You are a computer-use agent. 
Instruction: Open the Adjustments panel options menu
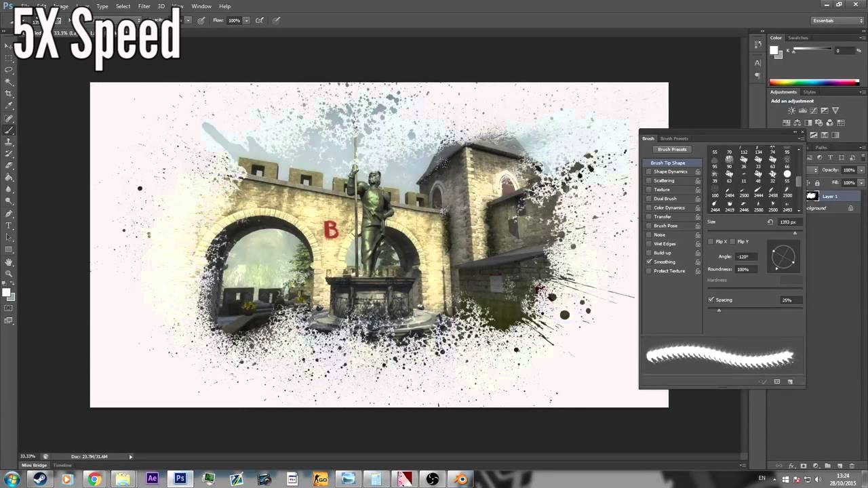tap(861, 92)
